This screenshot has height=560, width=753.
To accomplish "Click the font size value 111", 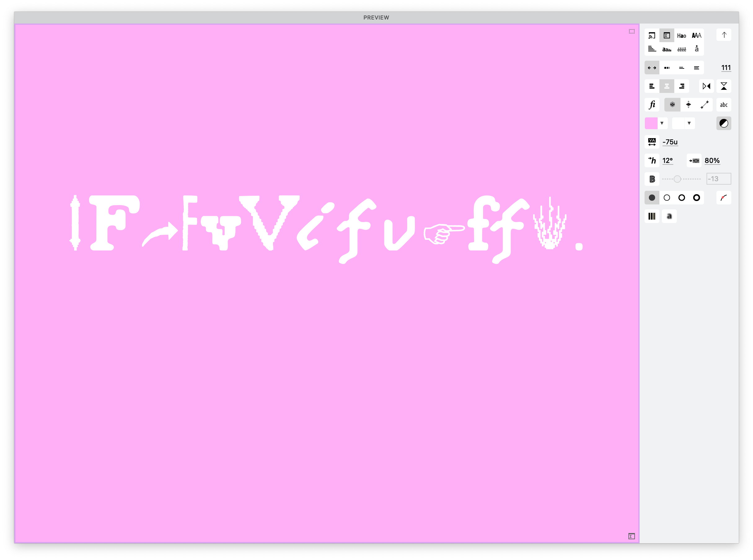I will [725, 68].
